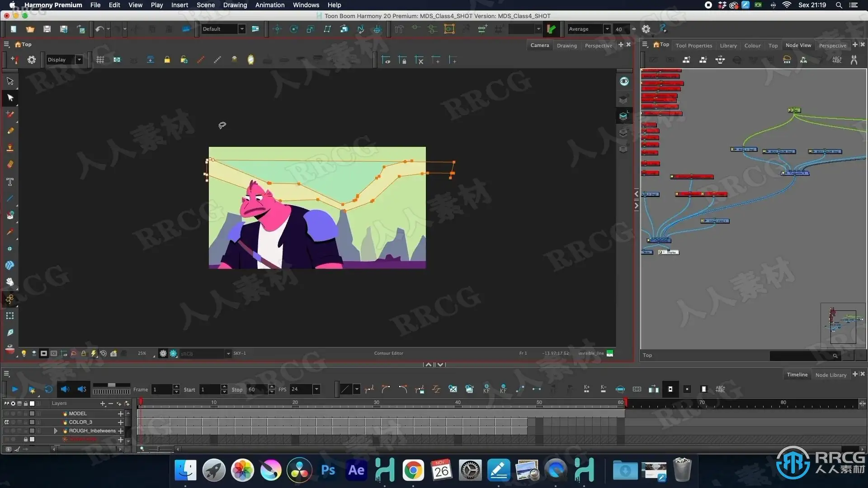The height and width of the screenshot is (488, 868).
Task: Toggle sound scrubbing button
Action: pyautogui.click(x=82, y=389)
